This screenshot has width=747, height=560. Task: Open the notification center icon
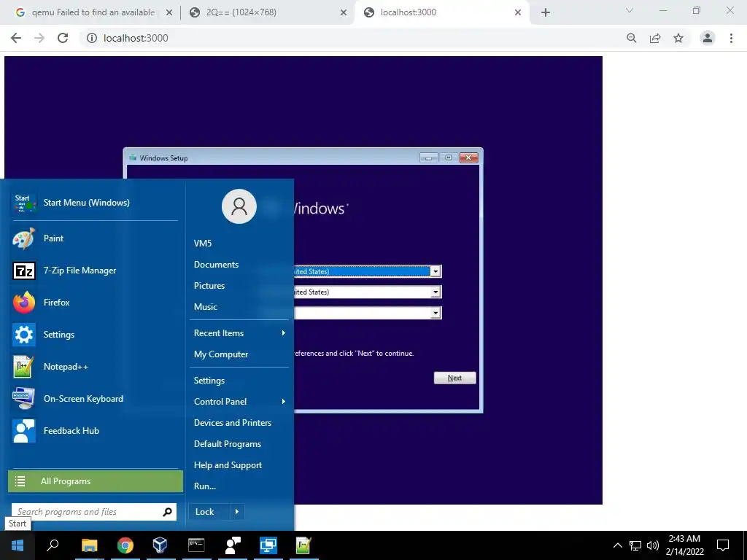[723, 545]
